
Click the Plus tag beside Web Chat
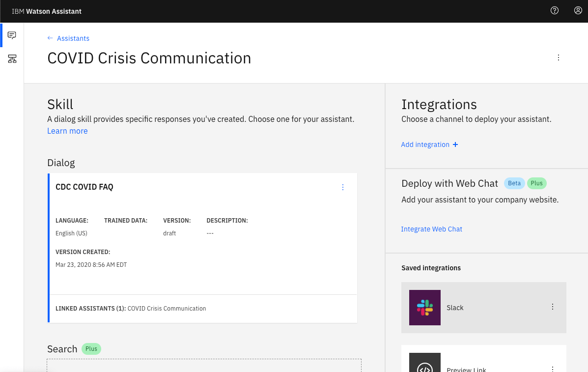coord(536,183)
